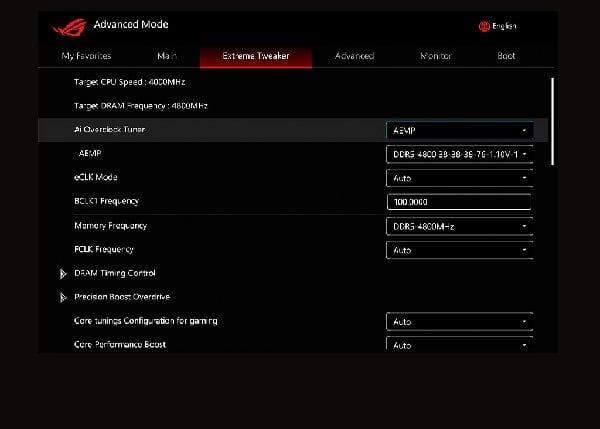The height and width of the screenshot is (429, 600).
Task: Open the DRAM Timing Control submenu
Action: (x=115, y=273)
